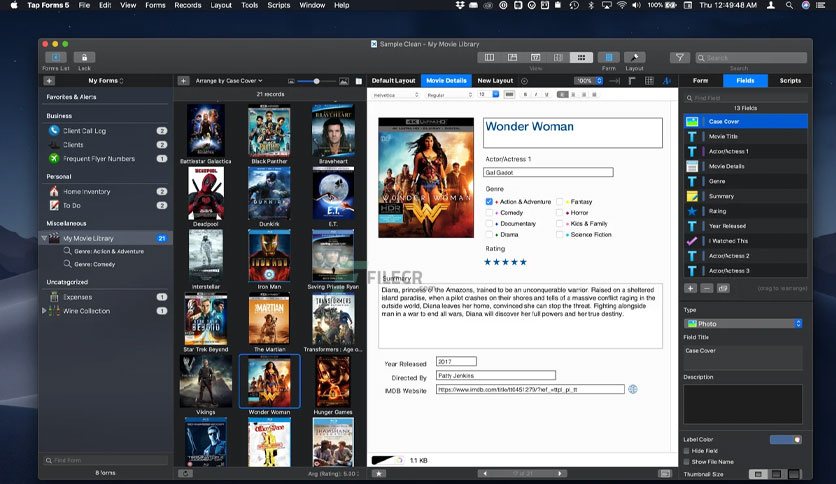Image resolution: width=836 pixels, height=484 pixels.
Task: Collapse the My Movie Library tree
Action: pyautogui.click(x=44, y=238)
